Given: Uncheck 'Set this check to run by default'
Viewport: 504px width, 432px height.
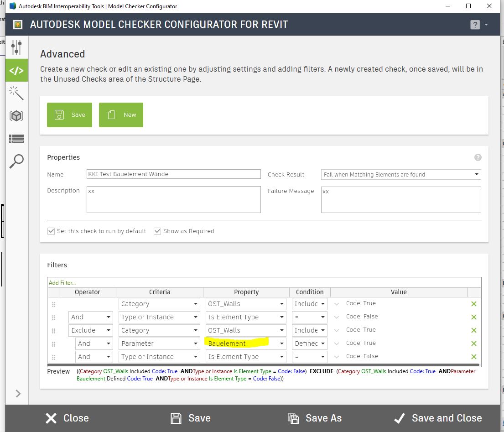Looking at the screenshot, I should point(51,231).
